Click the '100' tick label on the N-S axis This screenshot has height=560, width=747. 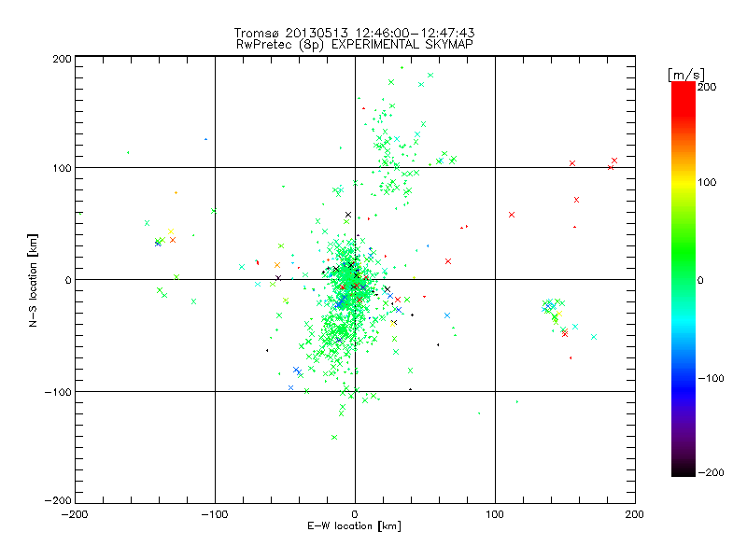[x=62, y=168]
